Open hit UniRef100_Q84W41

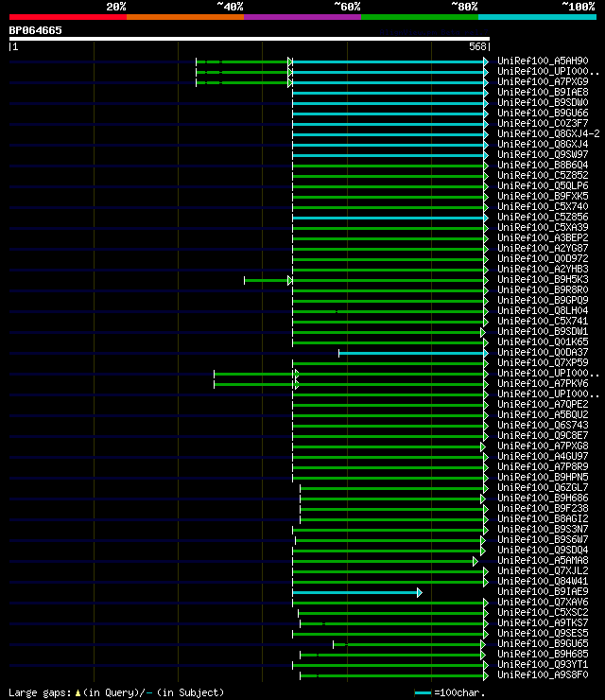coord(543,582)
